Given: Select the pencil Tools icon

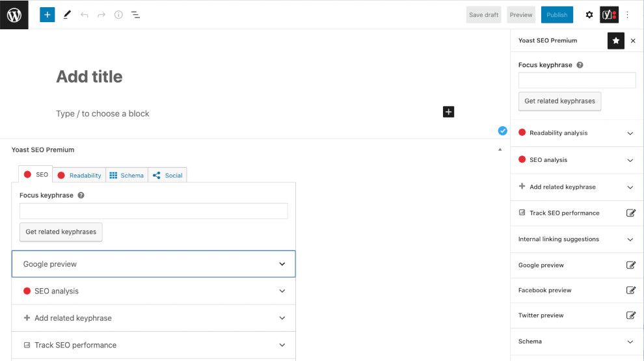Looking at the screenshot, I should point(67,15).
